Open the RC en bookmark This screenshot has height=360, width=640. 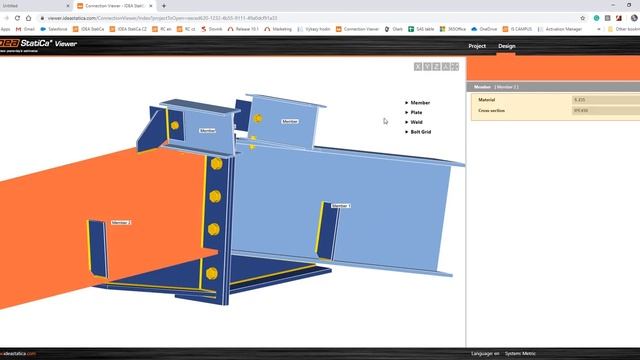[x=162, y=29]
